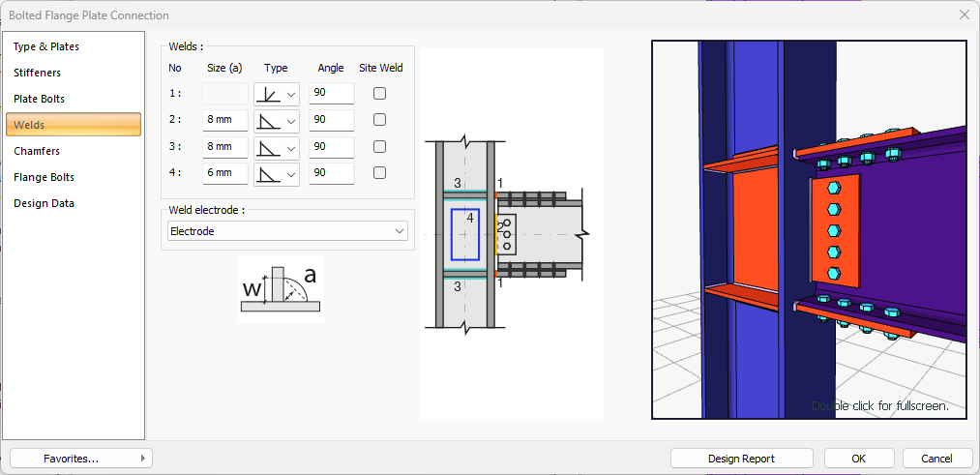The height and width of the screenshot is (475, 980).
Task: Click the size field for weld 2
Action: [x=224, y=120]
